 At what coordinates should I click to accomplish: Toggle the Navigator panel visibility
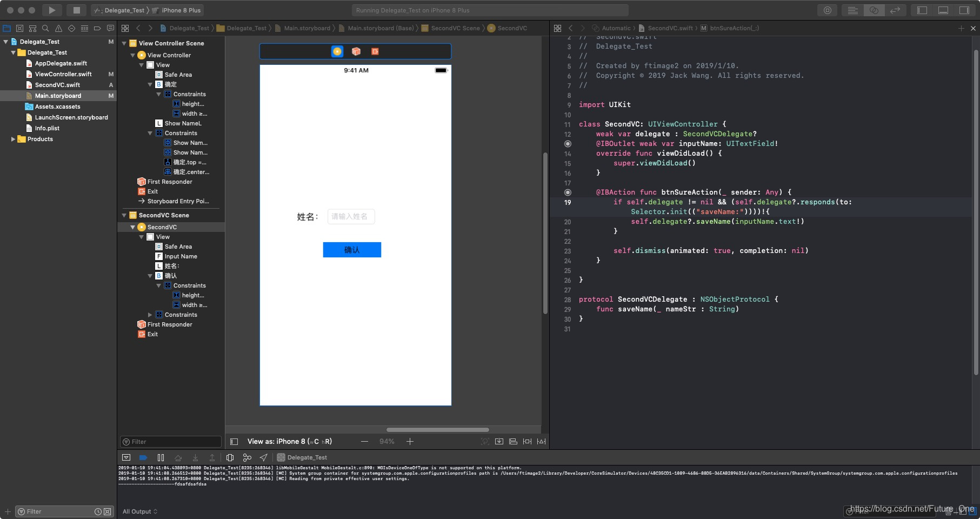click(922, 10)
